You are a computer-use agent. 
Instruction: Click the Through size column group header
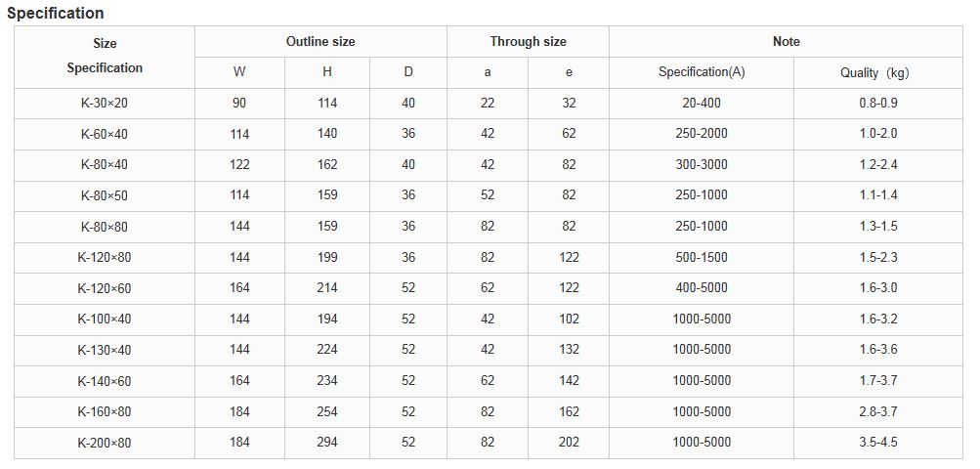[x=528, y=42]
